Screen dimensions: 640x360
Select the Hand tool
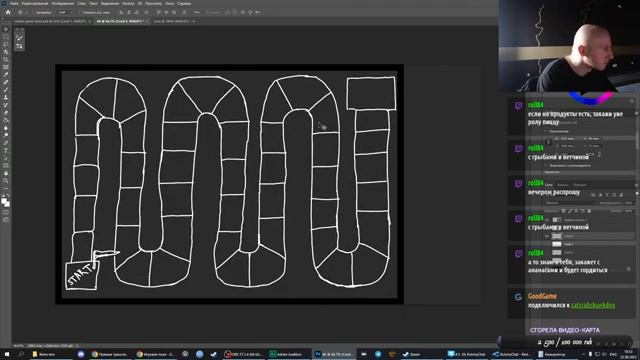click(x=6, y=173)
